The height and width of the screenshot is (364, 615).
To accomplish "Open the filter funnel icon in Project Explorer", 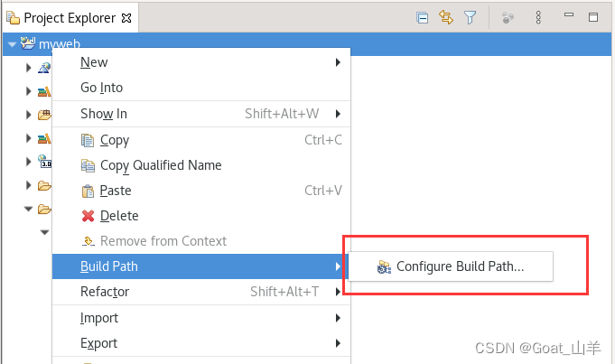I will (x=470, y=18).
